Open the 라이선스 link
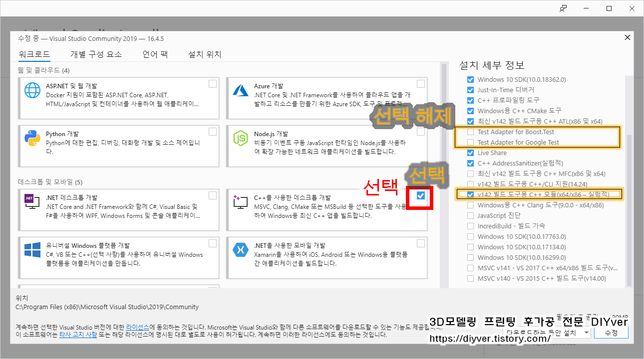Image resolution: width=644 pixels, height=359 pixels. pyautogui.click(x=137, y=327)
